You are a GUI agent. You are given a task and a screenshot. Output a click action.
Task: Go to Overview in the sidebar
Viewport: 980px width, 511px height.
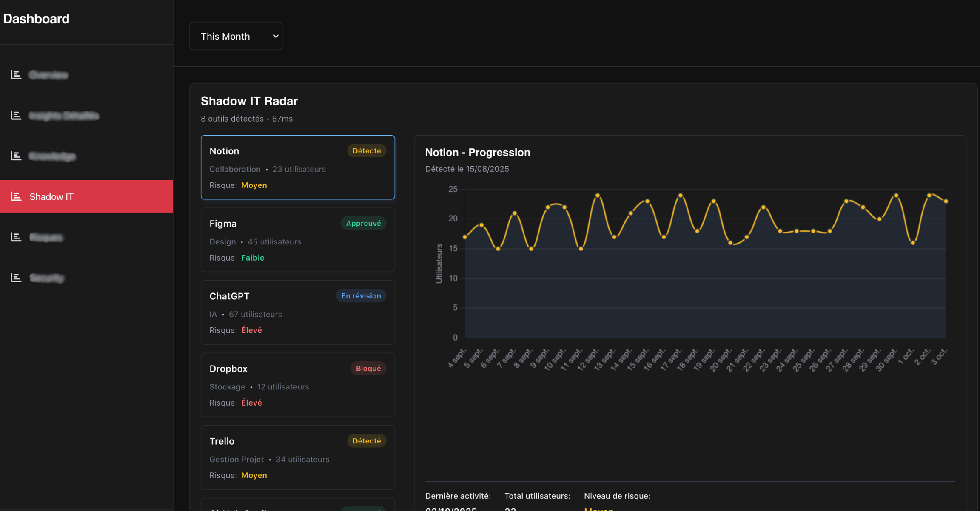pyautogui.click(x=48, y=75)
